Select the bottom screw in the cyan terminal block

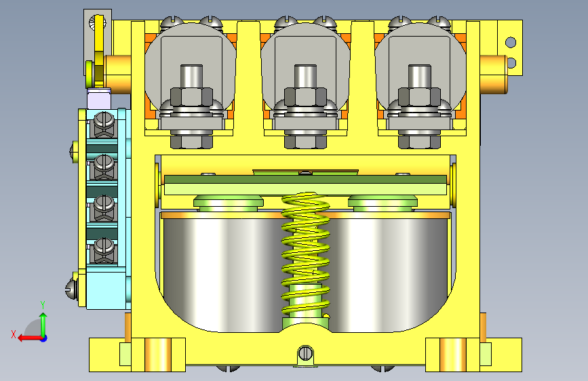coord(104,246)
